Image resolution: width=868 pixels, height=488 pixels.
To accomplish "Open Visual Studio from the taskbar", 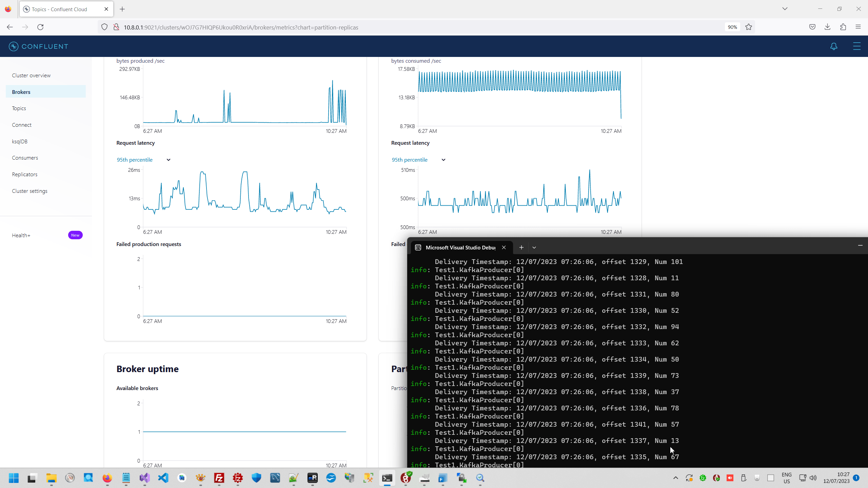I will pyautogui.click(x=144, y=479).
